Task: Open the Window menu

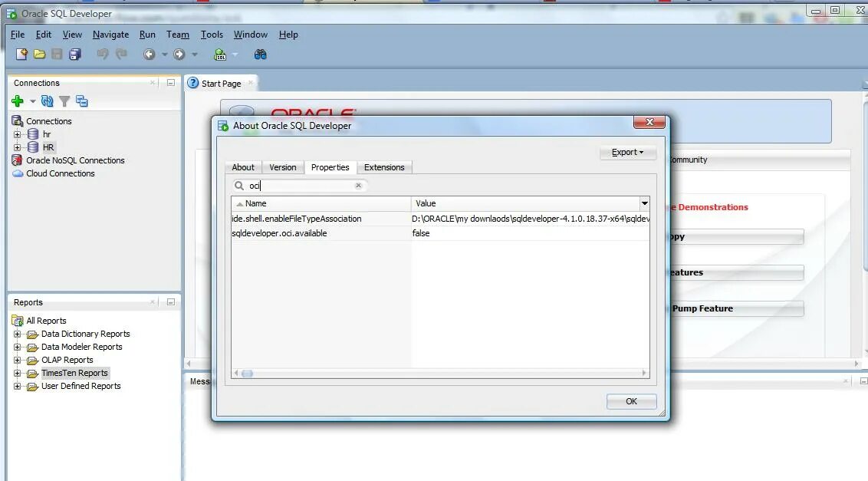Action: pos(250,35)
